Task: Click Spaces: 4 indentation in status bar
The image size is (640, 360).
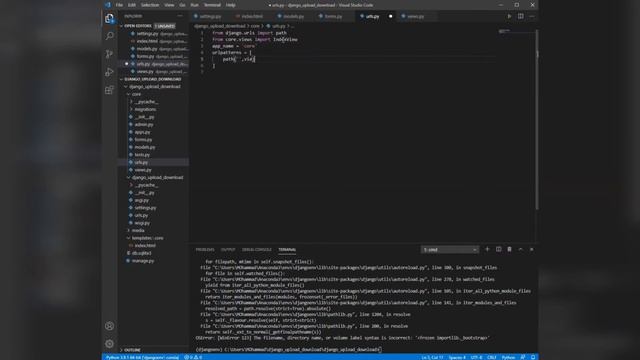Action: click(x=457, y=357)
